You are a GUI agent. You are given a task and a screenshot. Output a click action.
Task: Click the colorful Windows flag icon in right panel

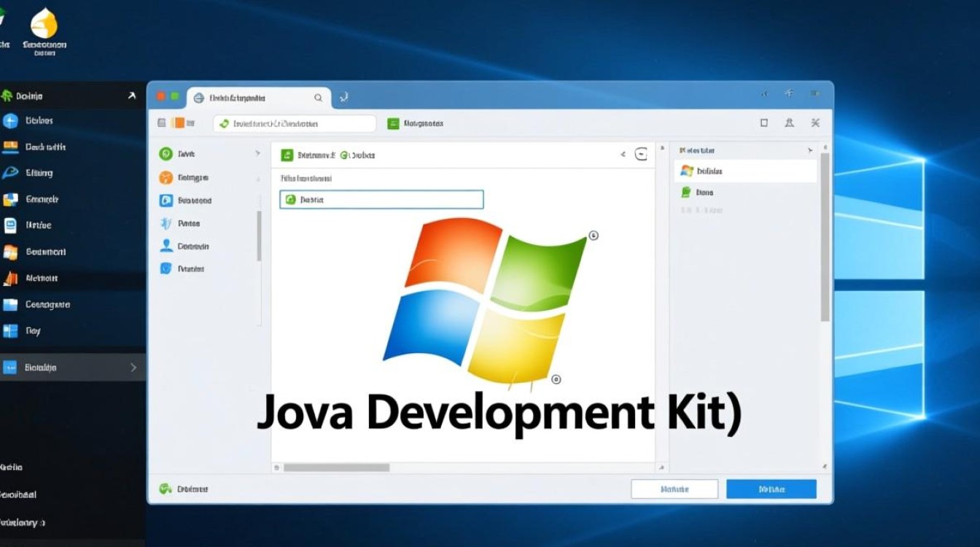pyautogui.click(x=686, y=171)
